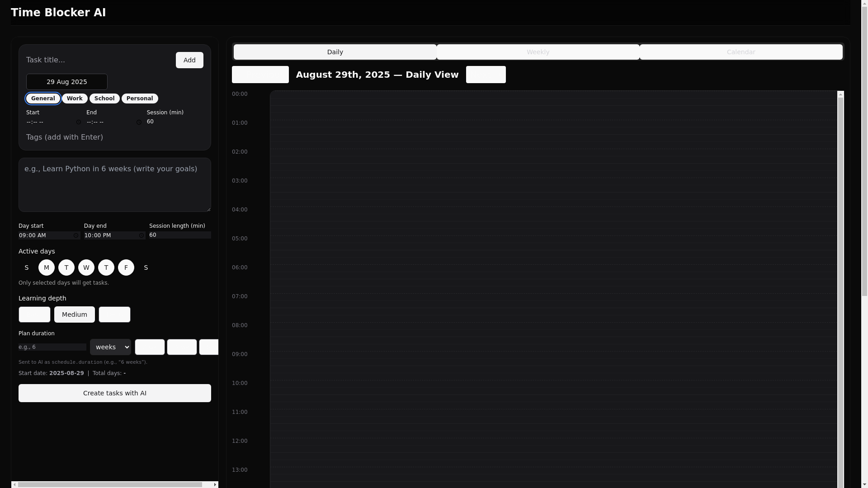Viewport: 868px width, 488px height.
Task: Click the second preset button after weeks dropdown
Action: [182, 347]
